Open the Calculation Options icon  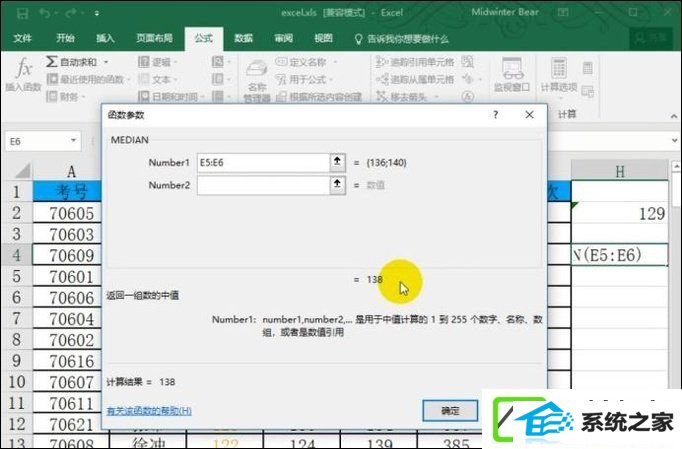[x=558, y=68]
